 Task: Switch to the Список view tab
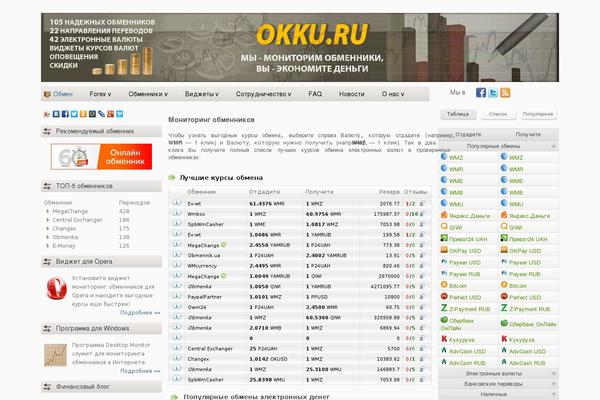(x=497, y=114)
